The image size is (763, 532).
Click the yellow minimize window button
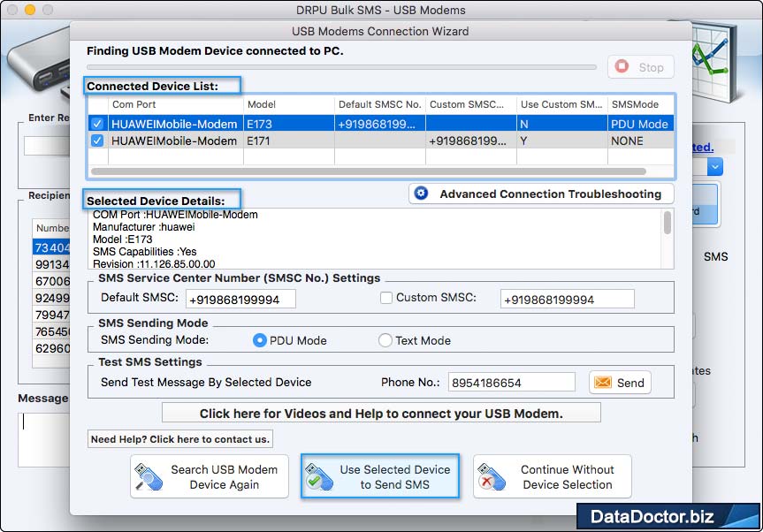click(30, 10)
